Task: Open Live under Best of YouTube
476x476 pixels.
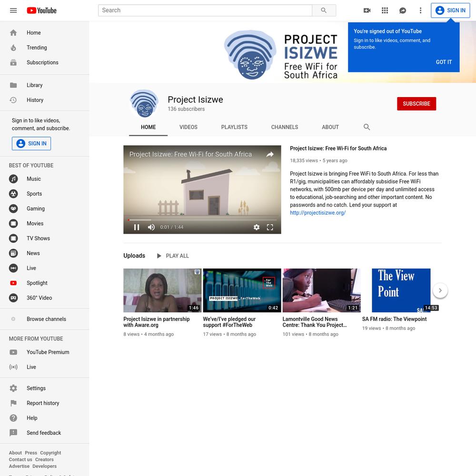Action: [45, 268]
